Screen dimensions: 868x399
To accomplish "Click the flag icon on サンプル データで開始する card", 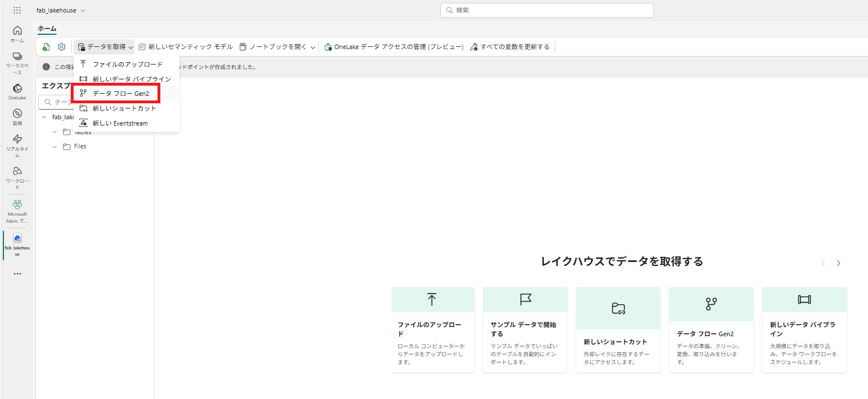I will click(526, 300).
